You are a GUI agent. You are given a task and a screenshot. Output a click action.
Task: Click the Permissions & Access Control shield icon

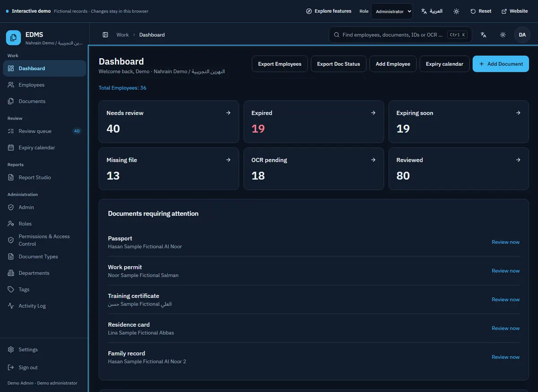(x=11, y=240)
